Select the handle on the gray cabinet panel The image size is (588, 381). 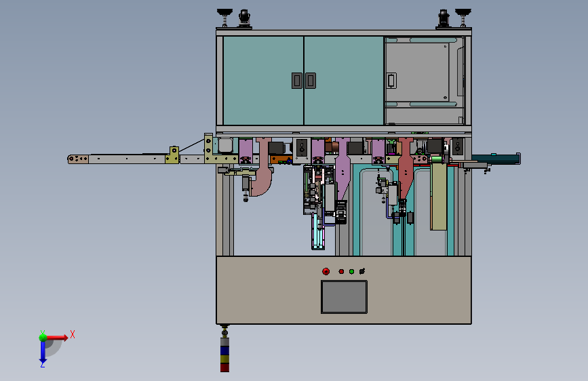[391, 81]
